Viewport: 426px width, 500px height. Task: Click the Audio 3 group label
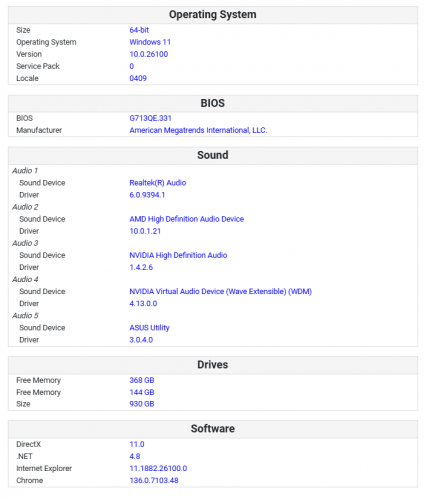[x=25, y=243]
